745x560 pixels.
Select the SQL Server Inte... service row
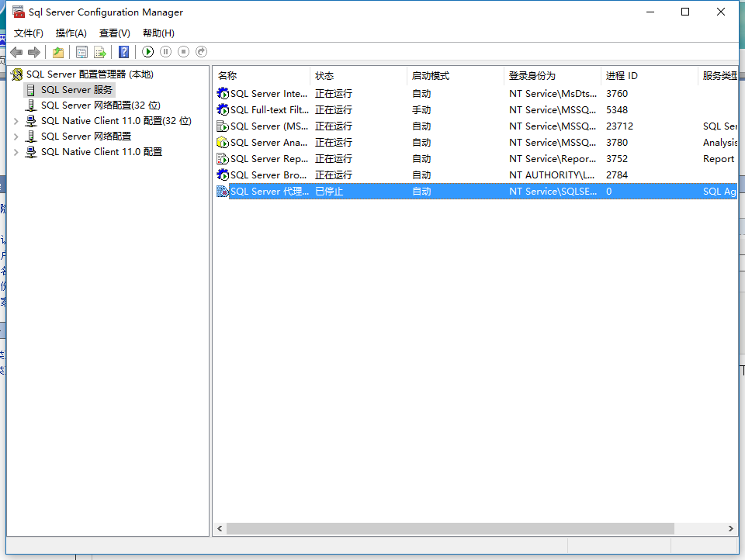click(475, 94)
